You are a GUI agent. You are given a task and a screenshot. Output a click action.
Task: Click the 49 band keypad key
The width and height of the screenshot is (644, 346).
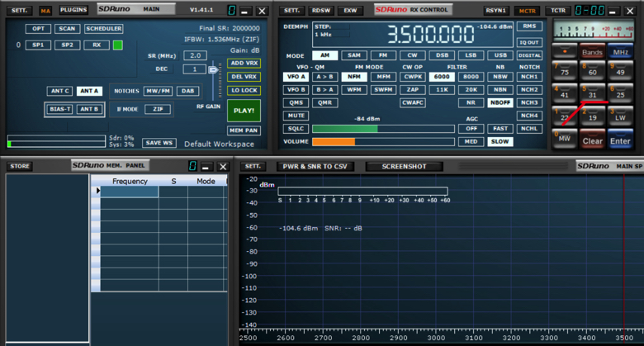tap(620, 71)
